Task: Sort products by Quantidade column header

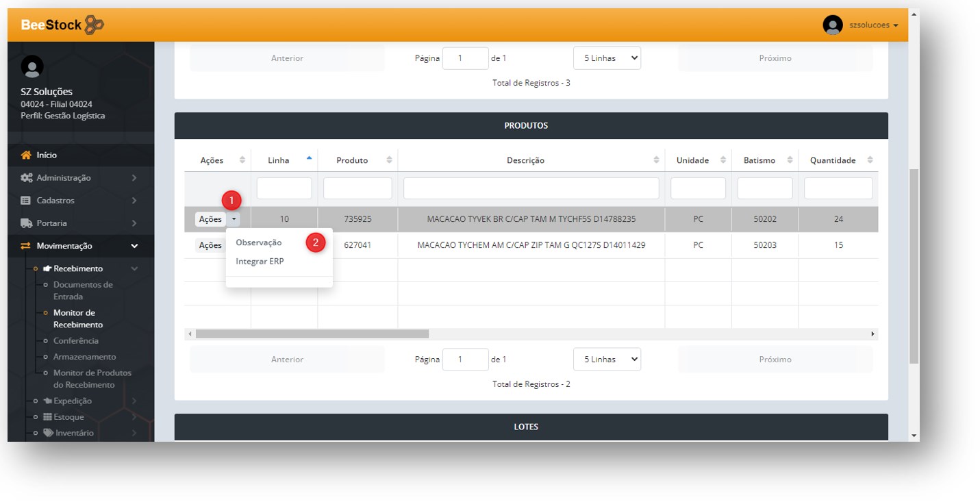Action: pyautogui.click(x=832, y=160)
